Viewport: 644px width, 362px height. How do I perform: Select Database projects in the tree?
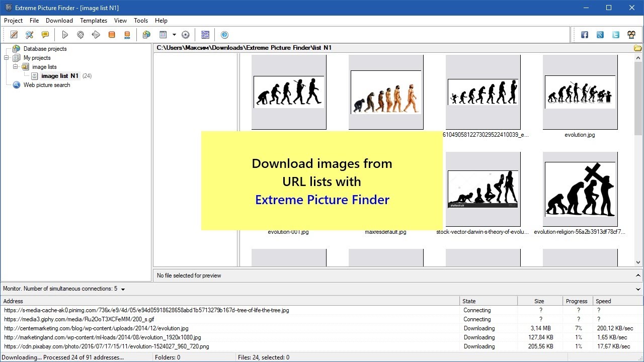45,49
